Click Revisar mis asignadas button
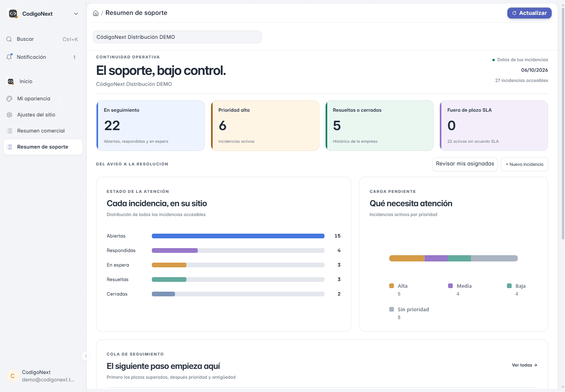Viewport: 565px width, 392px height. coord(465,164)
